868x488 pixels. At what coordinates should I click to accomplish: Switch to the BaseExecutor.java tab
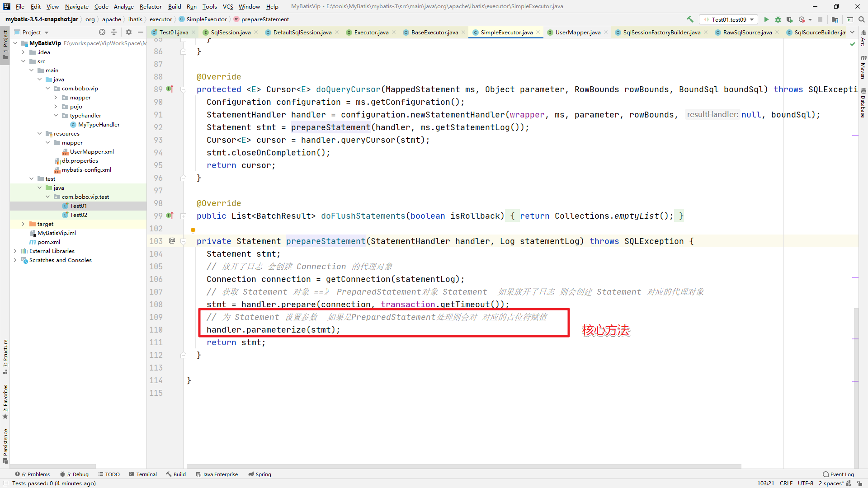point(434,32)
